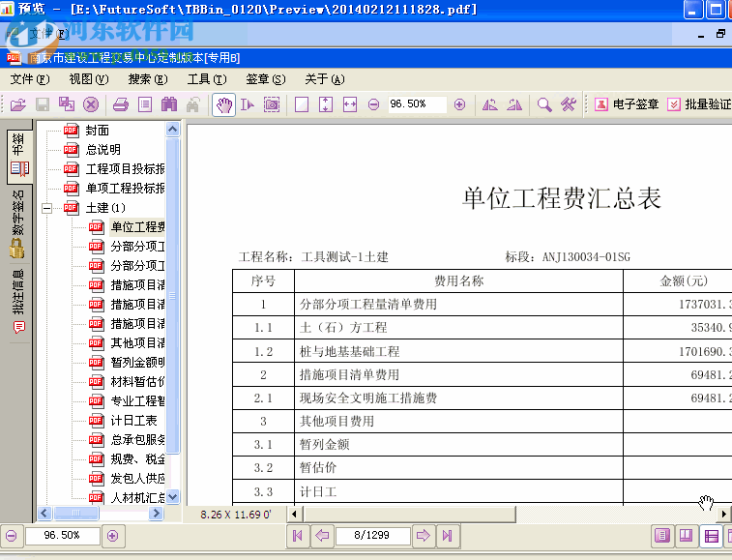This screenshot has height=560, width=732.
Task: Select the 封面 bookmark
Action: coord(97,131)
